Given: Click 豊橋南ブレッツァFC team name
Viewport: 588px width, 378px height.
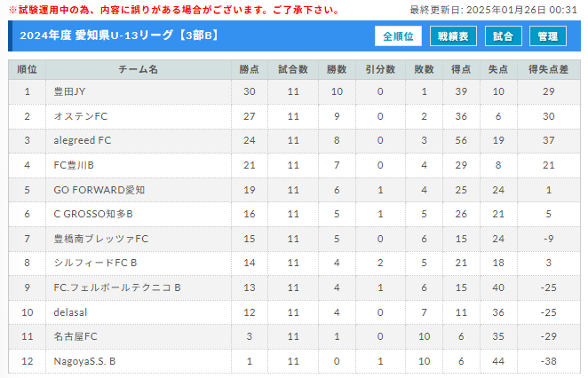Looking at the screenshot, I should (x=101, y=239).
